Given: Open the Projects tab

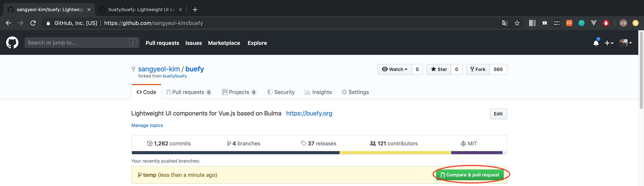Looking at the screenshot, I should 239,92.
